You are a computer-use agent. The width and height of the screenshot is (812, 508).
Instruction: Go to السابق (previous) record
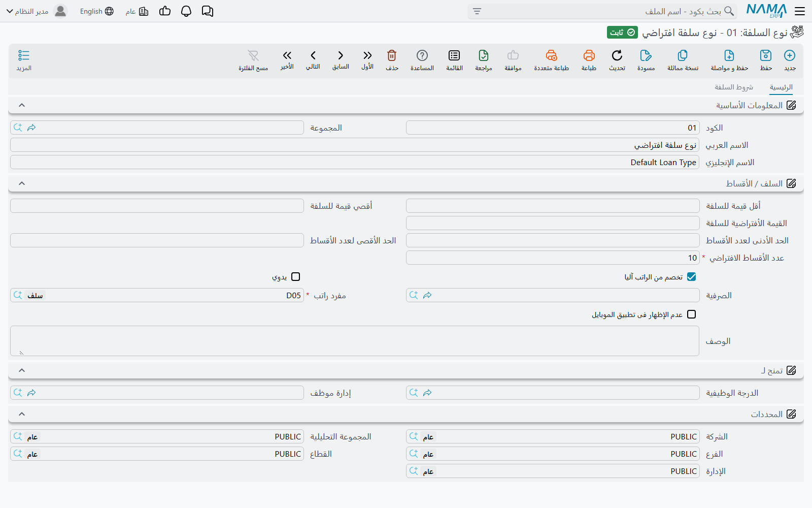tap(341, 55)
